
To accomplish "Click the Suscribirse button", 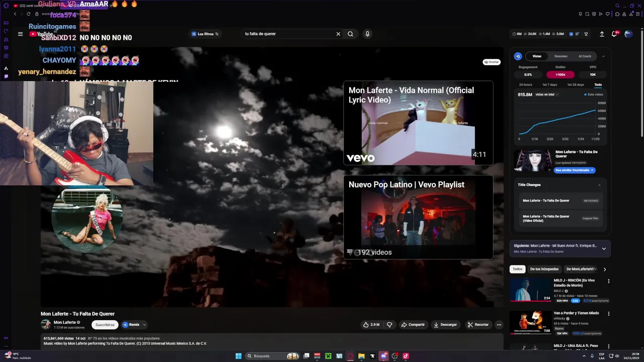I will 105,325.
